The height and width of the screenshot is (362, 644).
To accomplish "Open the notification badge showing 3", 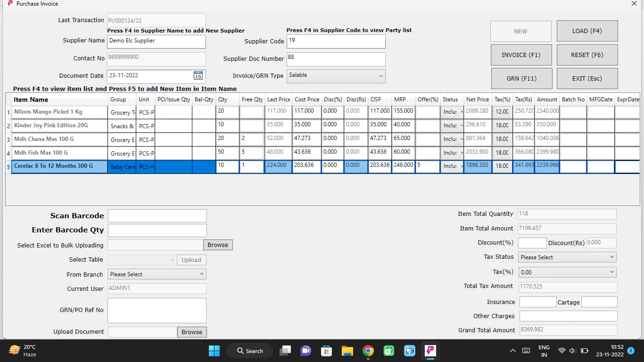I will pyautogui.click(x=631, y=351).
